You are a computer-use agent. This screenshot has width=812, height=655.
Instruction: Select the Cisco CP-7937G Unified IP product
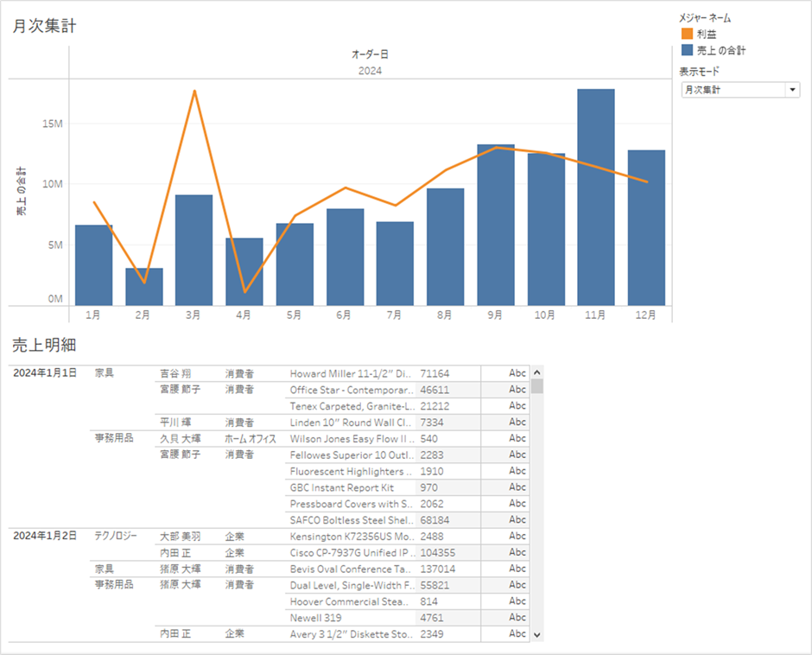pos(352,553)
